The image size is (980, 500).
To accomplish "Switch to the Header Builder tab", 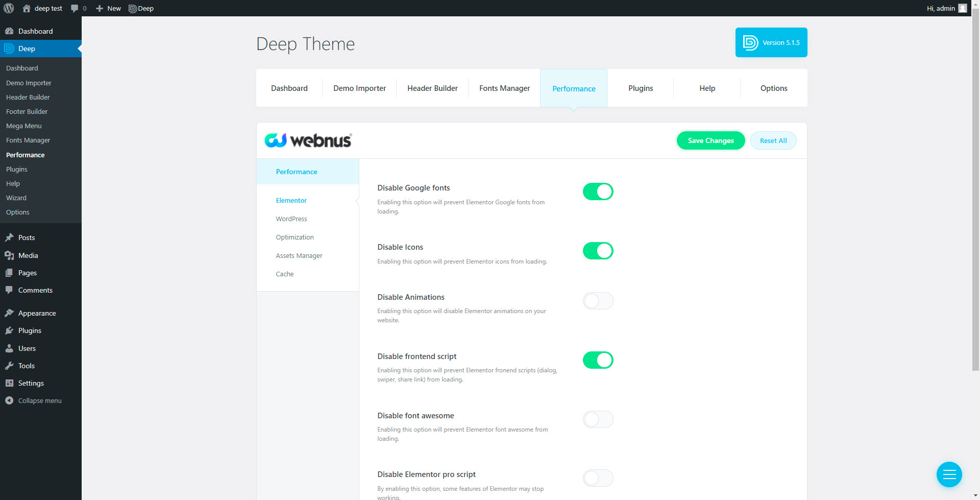I will [x=433, y=88].
